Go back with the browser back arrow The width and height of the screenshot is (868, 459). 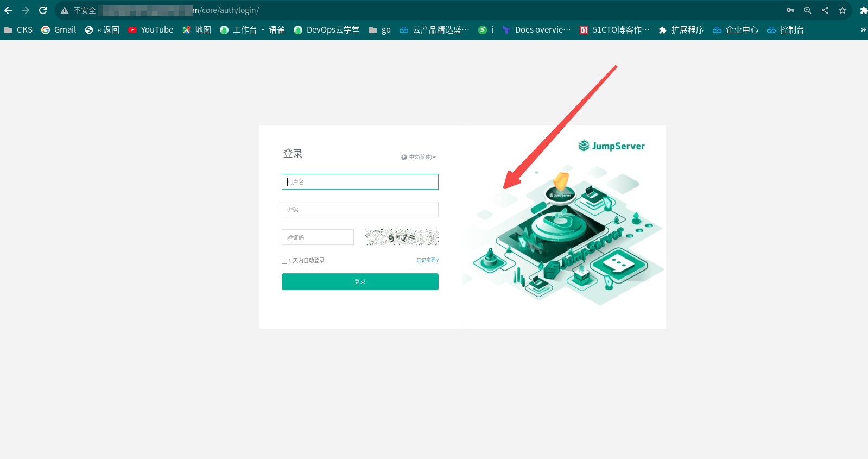8,10
